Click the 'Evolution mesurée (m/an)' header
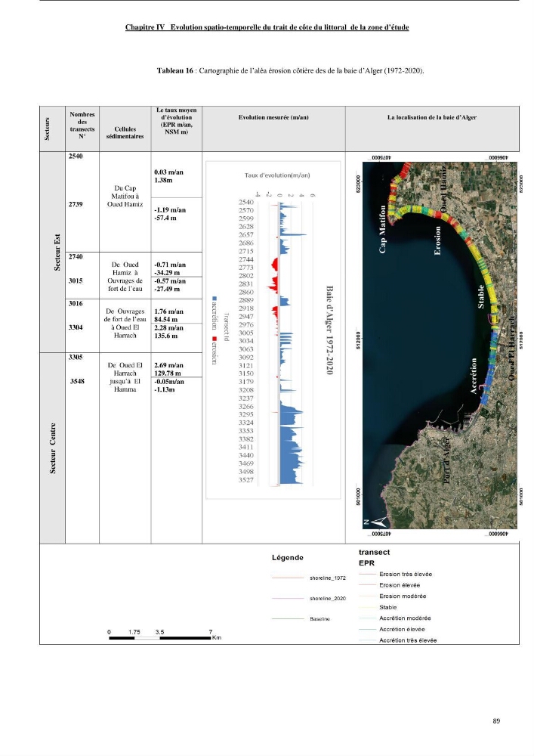The width and height of the screenshot is (534, 756). coord(273,117)
